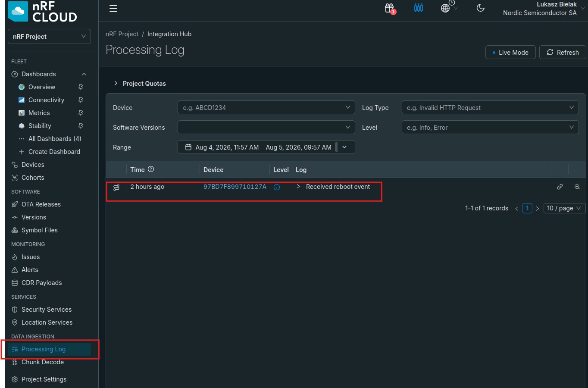Open the Stability dashboard
The width and height of the screenshot is (588, 388).
tap(40, 126)
